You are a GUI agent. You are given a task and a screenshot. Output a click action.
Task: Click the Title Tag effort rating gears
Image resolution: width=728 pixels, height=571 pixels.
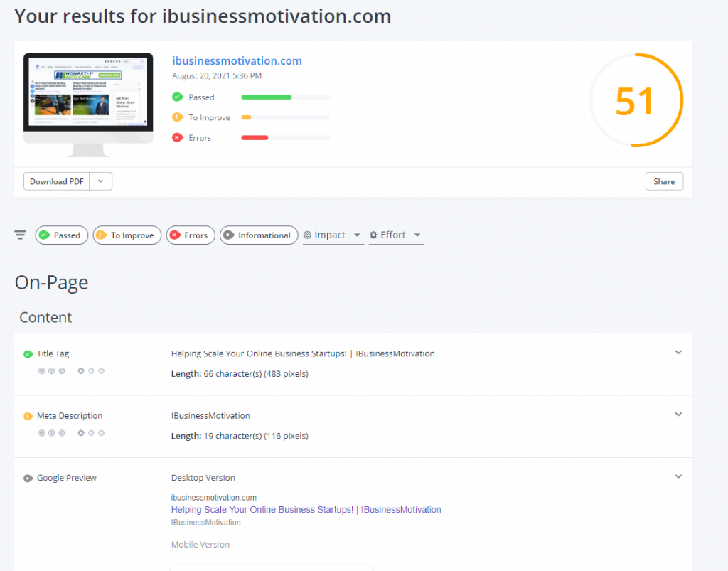91,371
